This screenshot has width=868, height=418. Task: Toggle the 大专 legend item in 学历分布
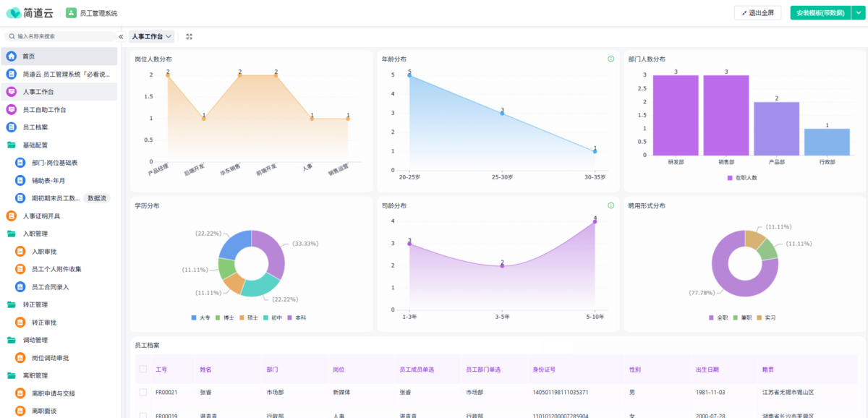point(202,317)
